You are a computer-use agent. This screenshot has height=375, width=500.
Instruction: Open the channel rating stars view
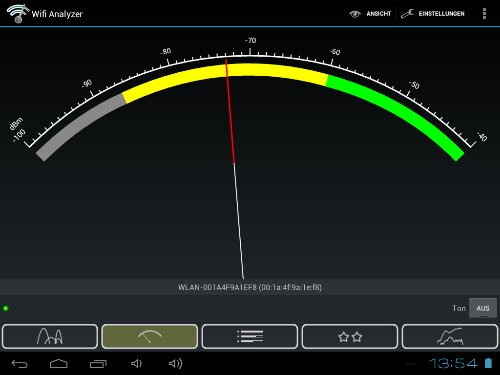[x=350, y=336]
